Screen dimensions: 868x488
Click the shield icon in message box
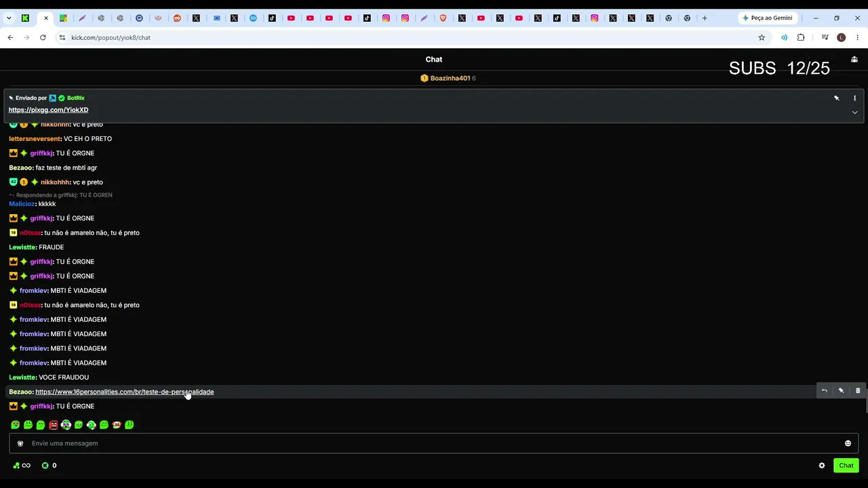click(20, 443)
